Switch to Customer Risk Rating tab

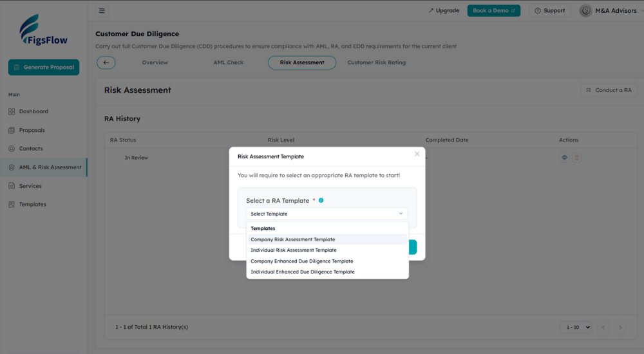(377, 62)
